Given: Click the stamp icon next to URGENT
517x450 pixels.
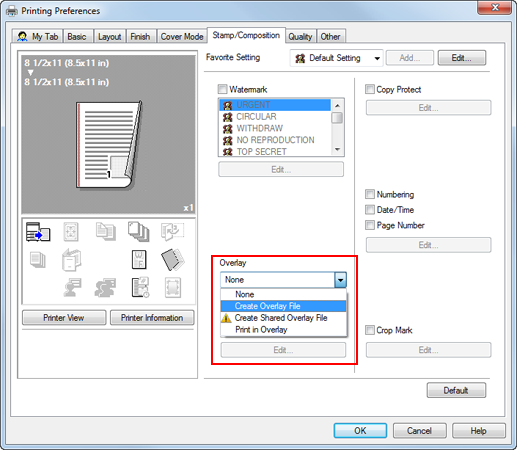Looking at the screenshot, I should pyautogui.click(x=228, y=105).
